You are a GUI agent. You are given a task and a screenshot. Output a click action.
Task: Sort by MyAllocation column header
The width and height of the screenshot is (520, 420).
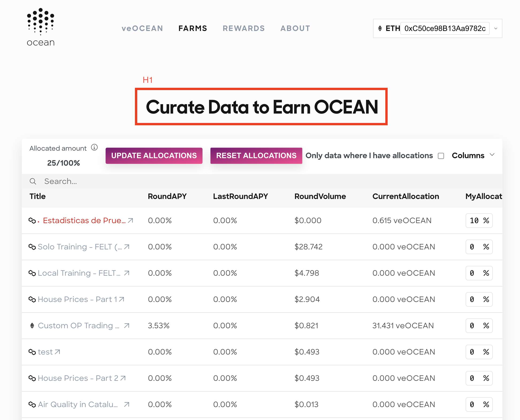pyautogui.click(x=484, y=196)
